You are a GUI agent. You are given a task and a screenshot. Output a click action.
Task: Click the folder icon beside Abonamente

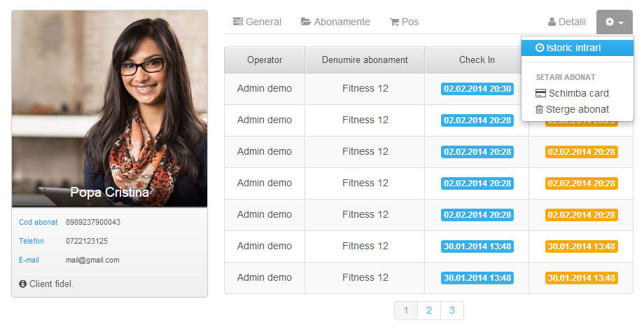(x=306, y=22)
